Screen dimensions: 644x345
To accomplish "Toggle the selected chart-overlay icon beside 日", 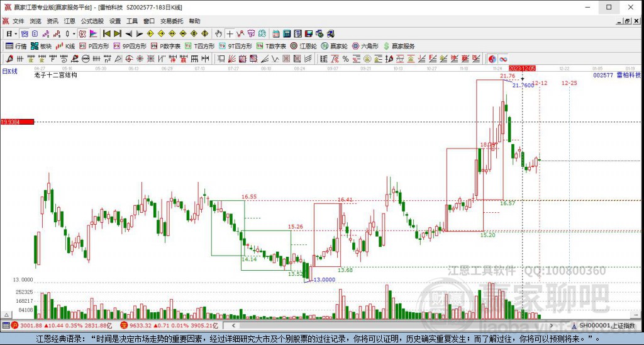I will pos(25,34).
